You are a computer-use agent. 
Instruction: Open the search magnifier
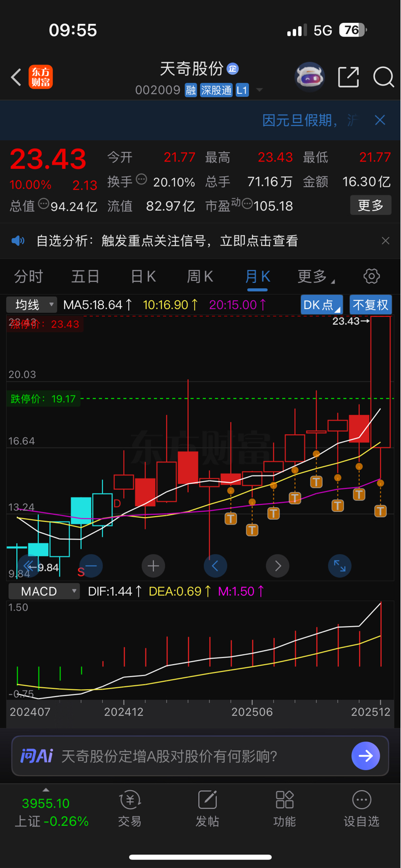(x=383, y=77)
